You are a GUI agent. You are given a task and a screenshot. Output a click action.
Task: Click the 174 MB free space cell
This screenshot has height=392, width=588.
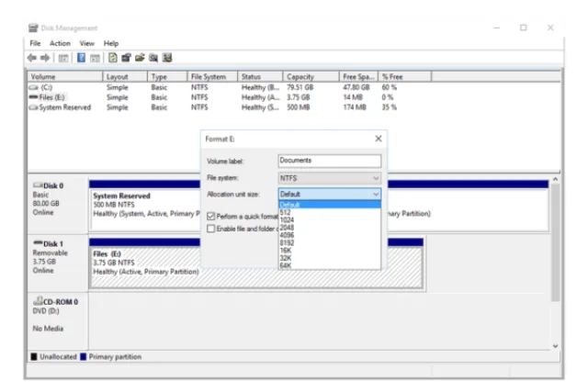(355, 107)
